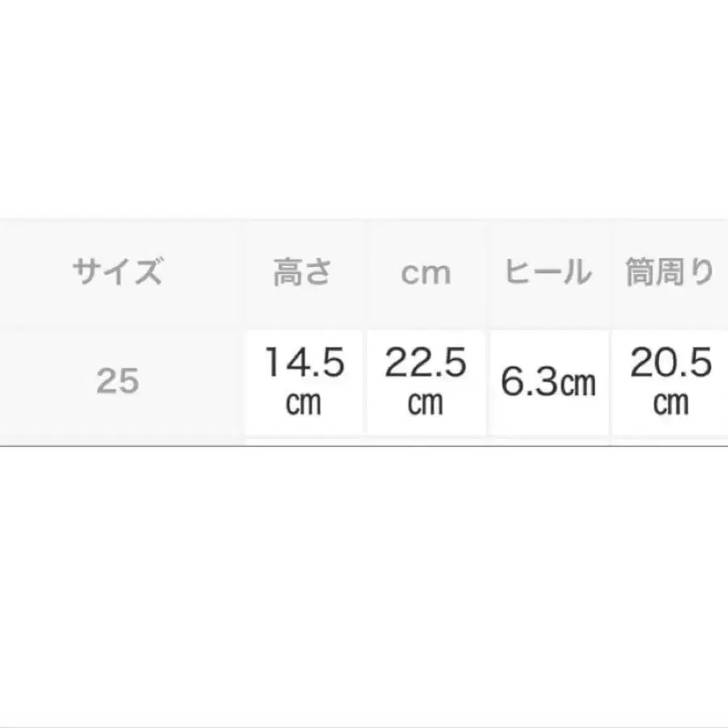Click the number 20.5 under 筒周り

point(671,362)
